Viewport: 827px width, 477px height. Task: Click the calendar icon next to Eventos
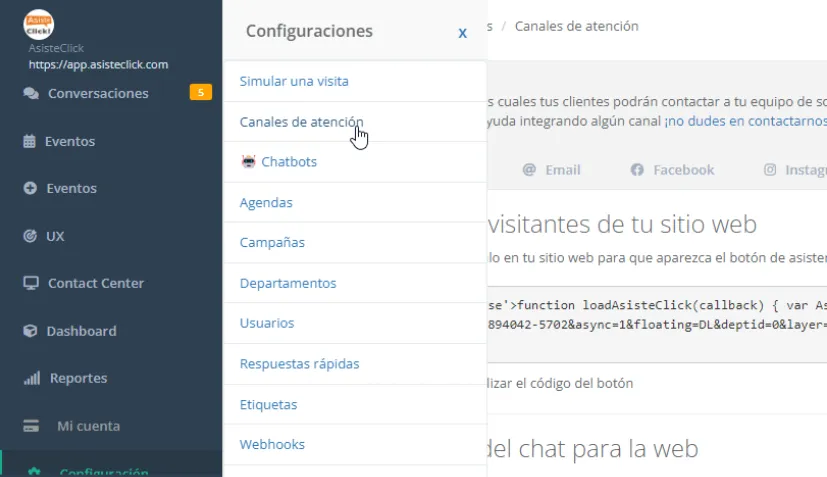point(30,141)
